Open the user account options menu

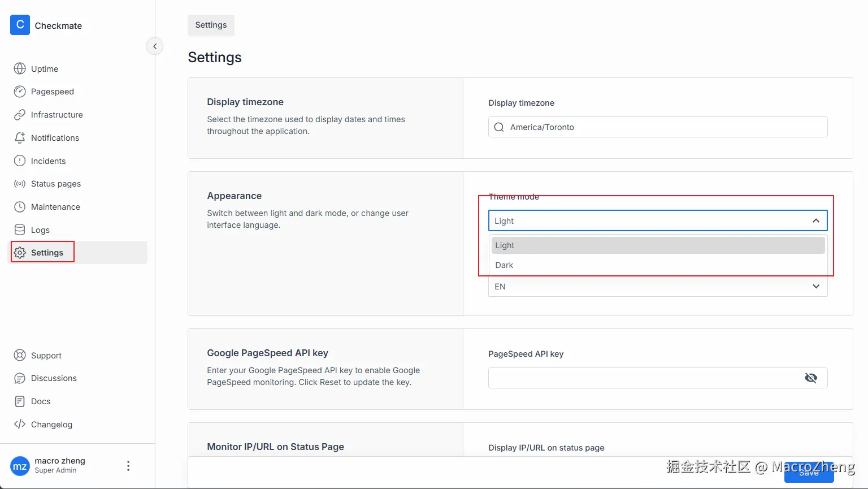(x=128, y=466)
